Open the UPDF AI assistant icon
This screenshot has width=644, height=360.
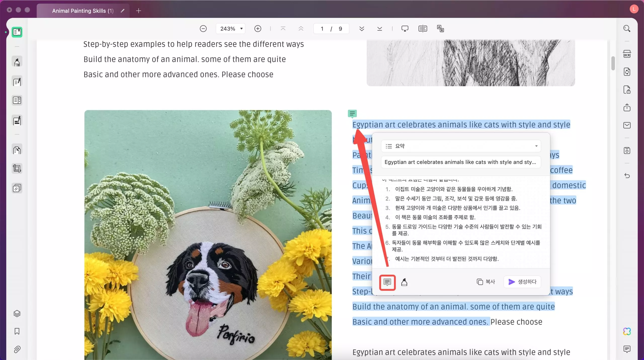point(627,331)
